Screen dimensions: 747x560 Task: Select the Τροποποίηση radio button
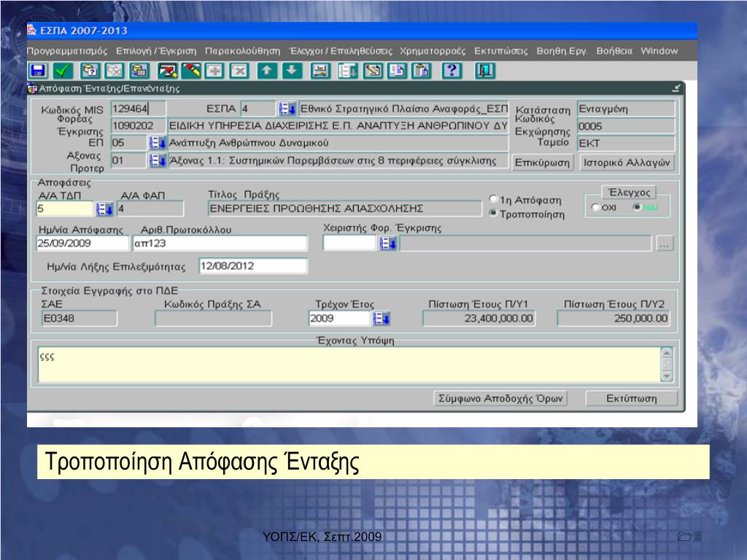click(494, 213)
